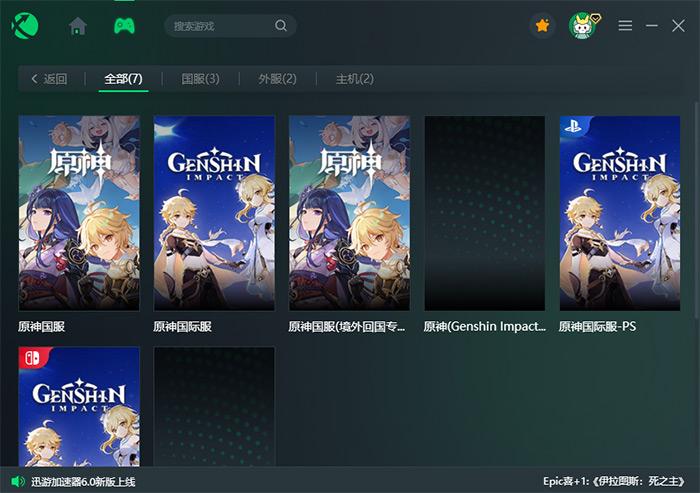
Task: Switch to the 国服(3) tab
Action: tap(200, 79)
